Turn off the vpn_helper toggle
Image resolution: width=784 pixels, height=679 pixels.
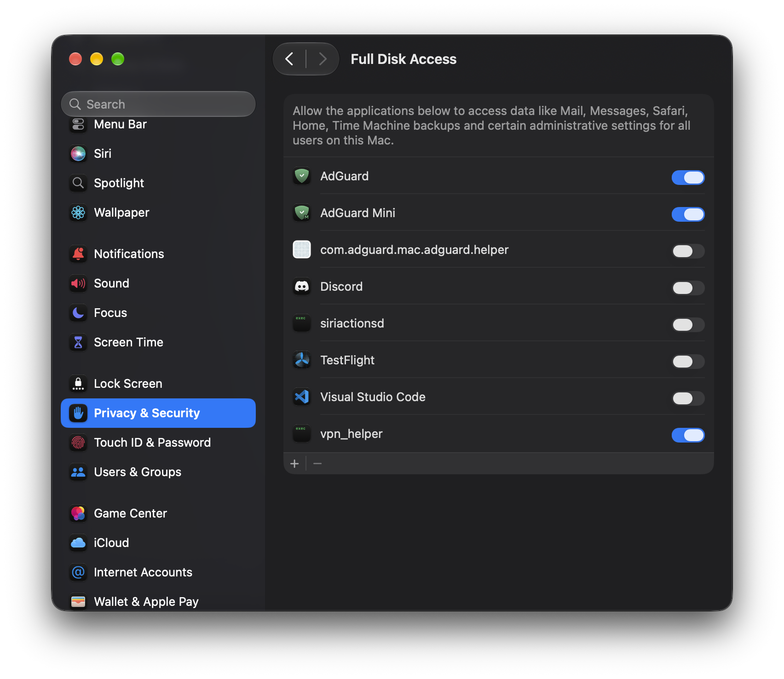pyautogui.click(x=688, y=435)
